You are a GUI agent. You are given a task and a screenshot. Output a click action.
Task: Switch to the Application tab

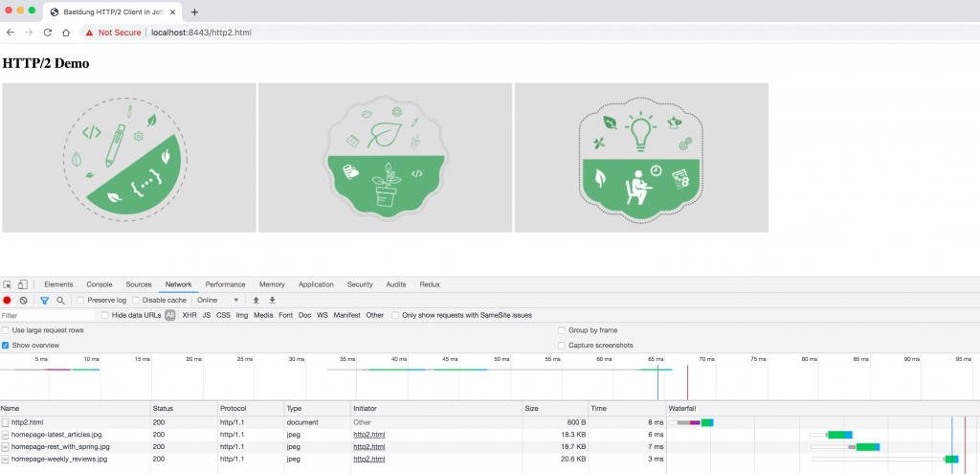(x=316, y=284)
